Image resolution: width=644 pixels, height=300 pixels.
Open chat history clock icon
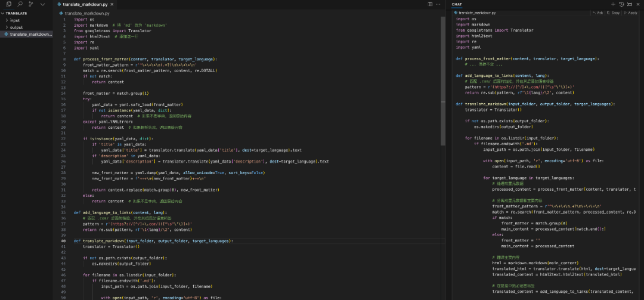(621, 4)
